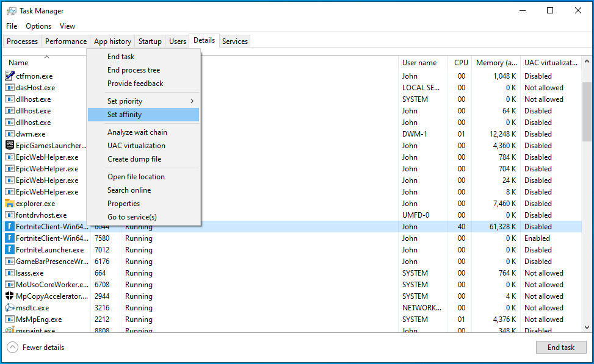Click Search online entry
This screenshot has height=364, width=594.
[129, 190]
